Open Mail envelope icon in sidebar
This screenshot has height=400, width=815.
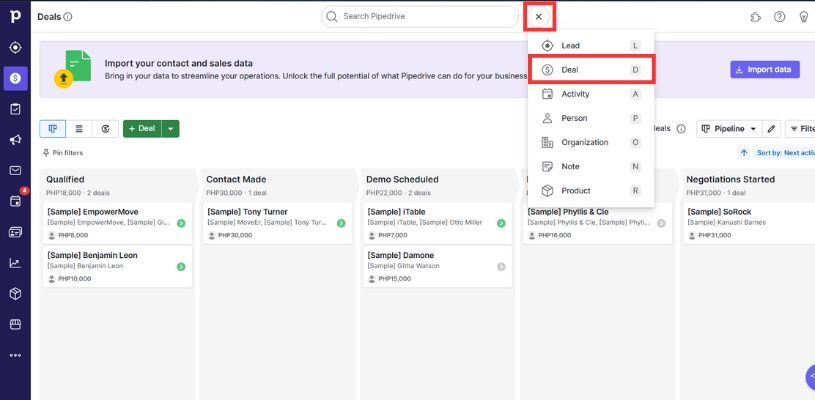[15, 170]
